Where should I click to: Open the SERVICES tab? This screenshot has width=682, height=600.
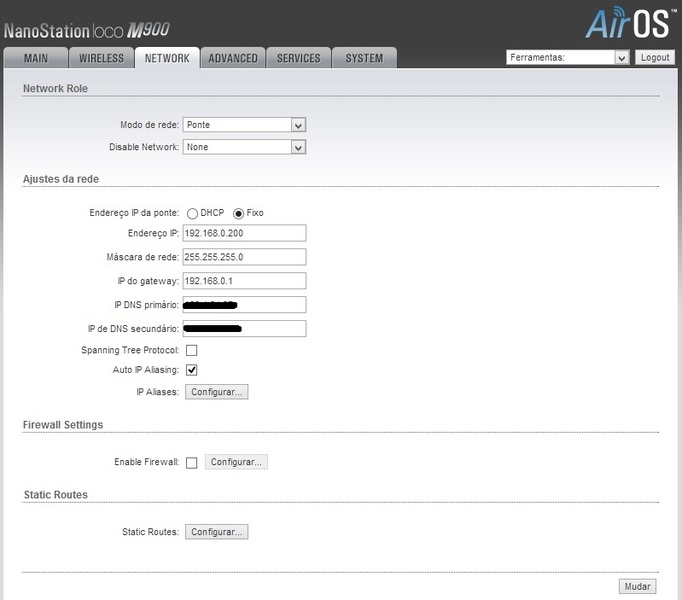click(298, 58)
